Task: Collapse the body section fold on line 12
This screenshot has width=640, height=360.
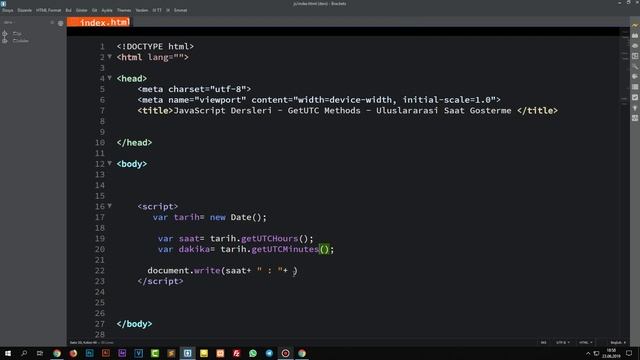Action: coord(110,163)
